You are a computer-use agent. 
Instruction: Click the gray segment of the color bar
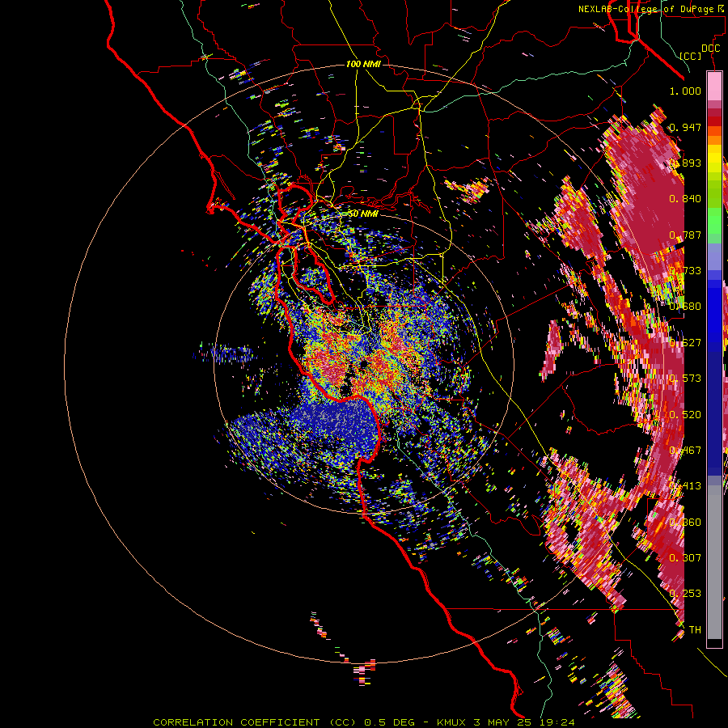tap(714, 562)
